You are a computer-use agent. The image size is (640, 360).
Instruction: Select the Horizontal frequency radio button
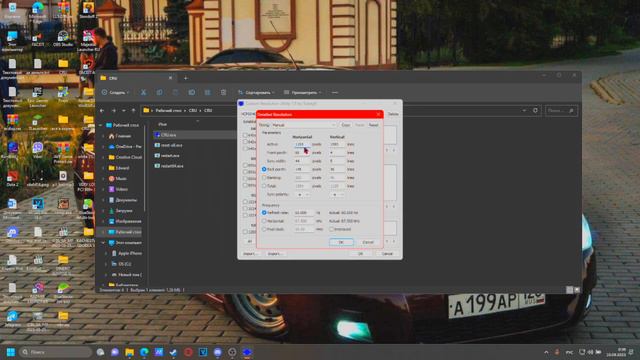pyautogui.click(x=264, y=221)
